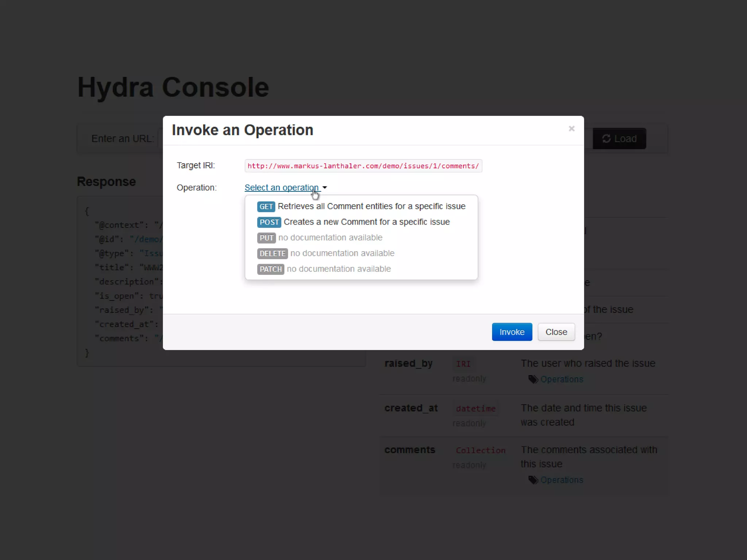Image resolution: width=747 pixels, height=560 pixels.
Task: Click the Target IRI comments URL
Action: (x=363, y=166)
